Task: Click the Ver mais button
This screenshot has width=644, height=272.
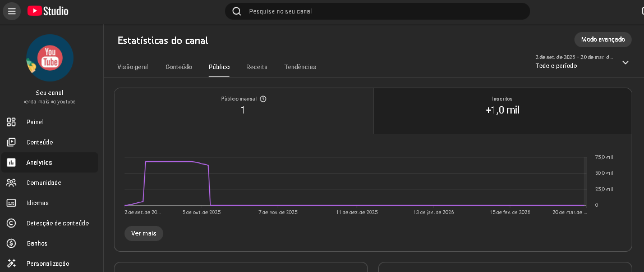Action: pyautogui.click(x=144, y=233)
